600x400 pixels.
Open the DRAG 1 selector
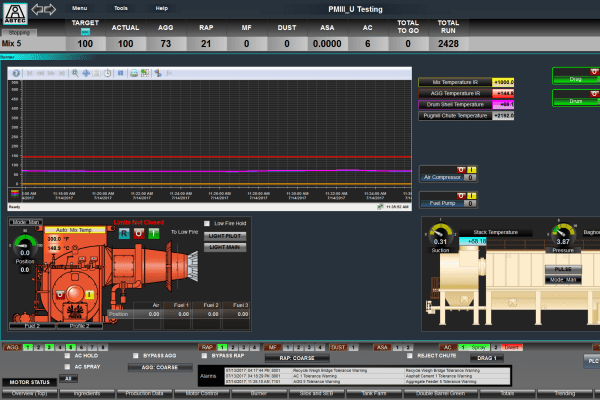click(x=487, y=358)
